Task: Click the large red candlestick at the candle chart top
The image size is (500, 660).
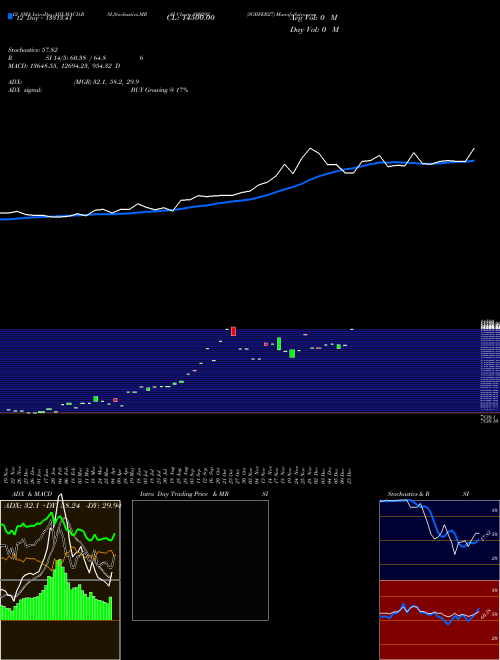Action: point(234,331)
